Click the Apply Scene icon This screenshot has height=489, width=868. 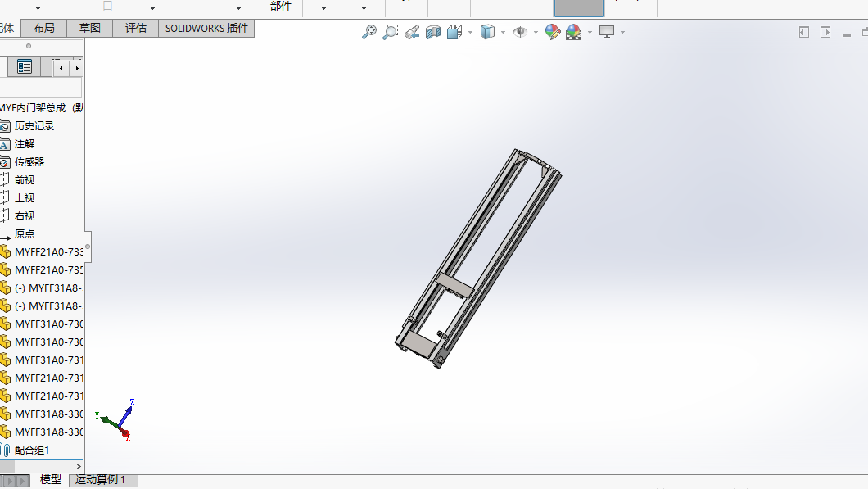tap(573, 32)
